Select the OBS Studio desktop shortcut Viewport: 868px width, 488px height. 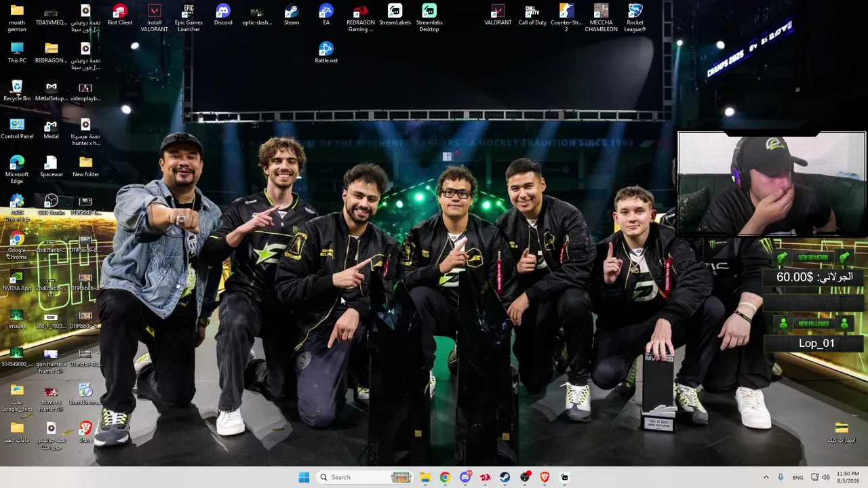(52, 205)
